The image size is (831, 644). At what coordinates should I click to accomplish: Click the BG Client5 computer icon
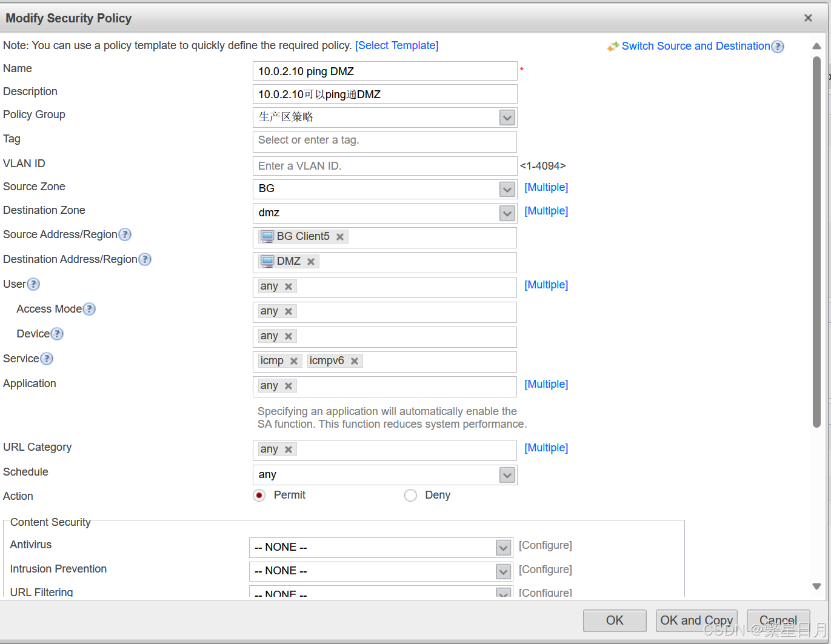pyautogui.click(x=267, y=236)
